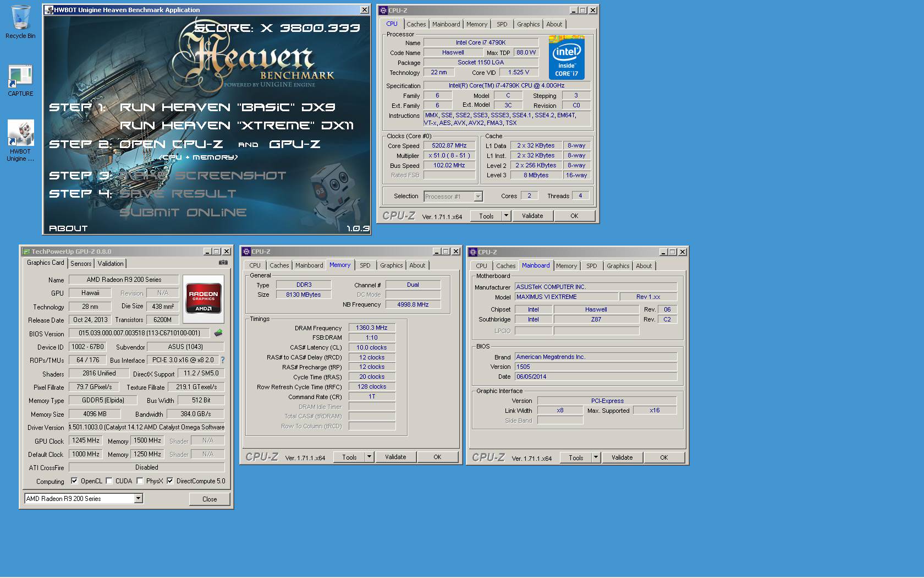Open SPD tab in CPU-Z Memory window

(x=365, y=265)
